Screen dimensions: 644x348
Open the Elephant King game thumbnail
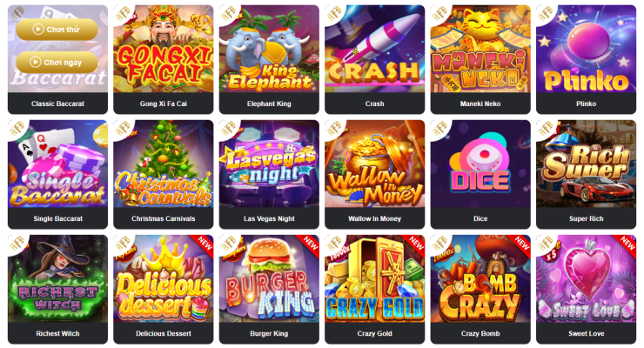(x=269, y=49)
